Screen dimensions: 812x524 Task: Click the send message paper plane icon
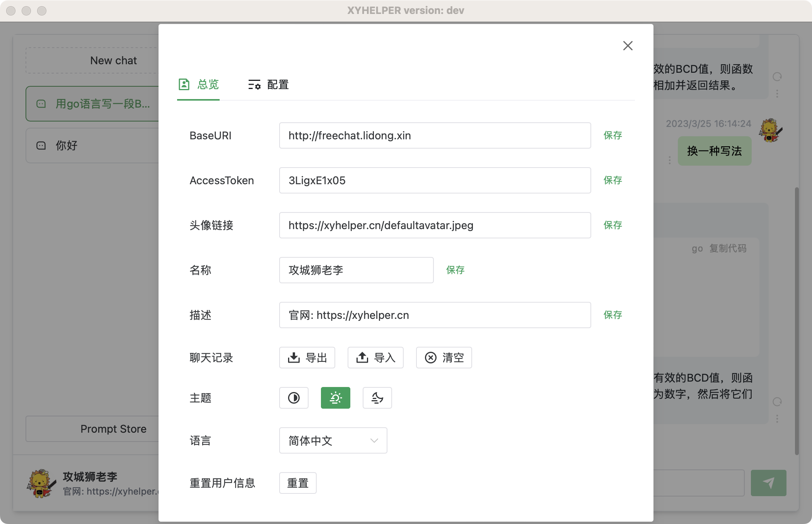click(x=768, y=483)
